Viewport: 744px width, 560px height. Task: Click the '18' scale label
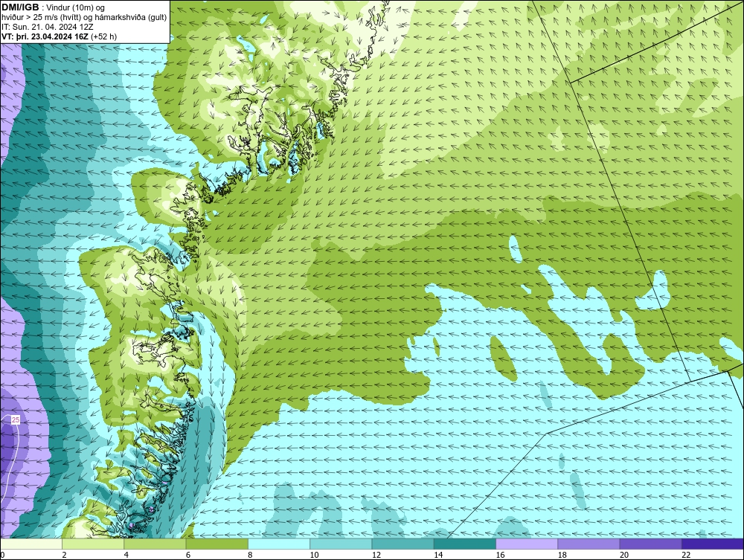[x=562, y=556]
